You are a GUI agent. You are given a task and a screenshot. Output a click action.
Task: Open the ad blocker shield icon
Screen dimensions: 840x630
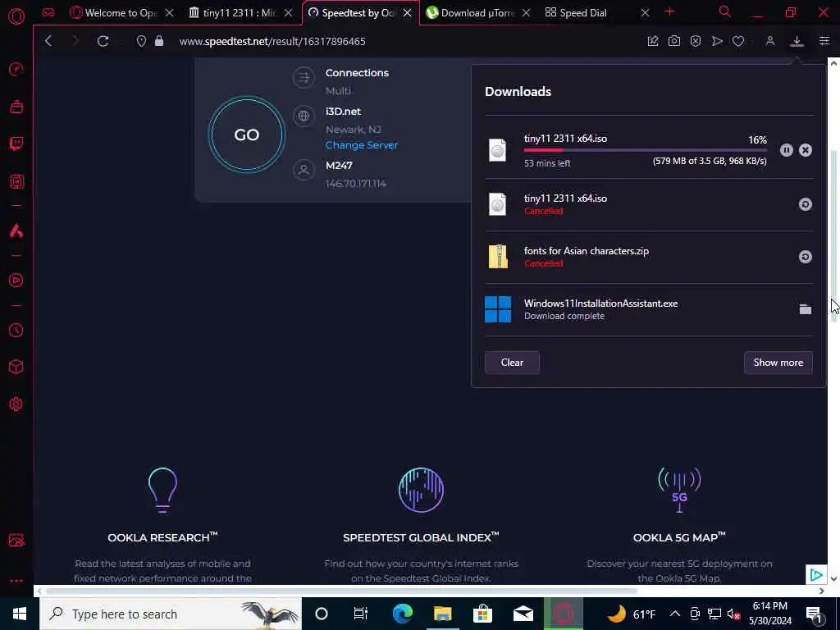pos(696,41)
